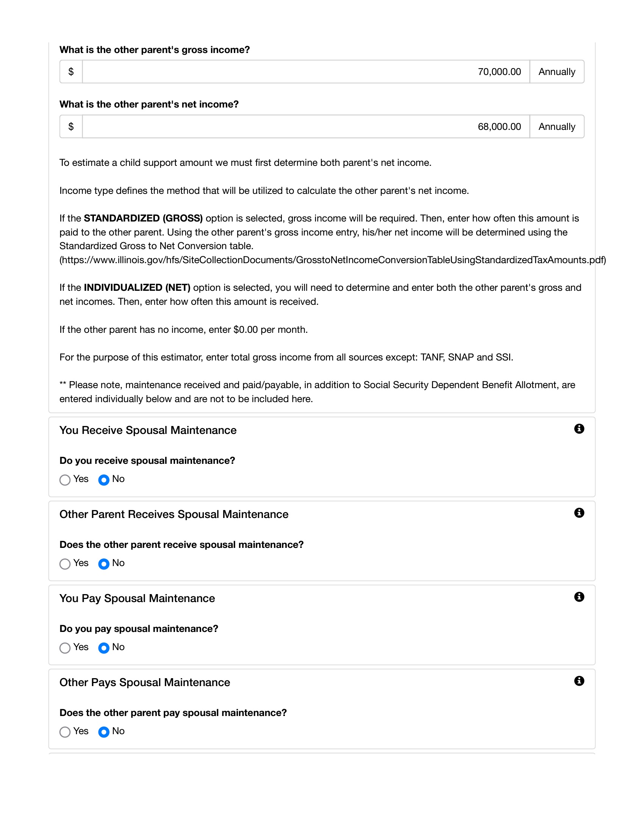Pick Yes for do you pay spousal maintenance
This screenshot has height=833, width=644.
click(x=65, y=648)
